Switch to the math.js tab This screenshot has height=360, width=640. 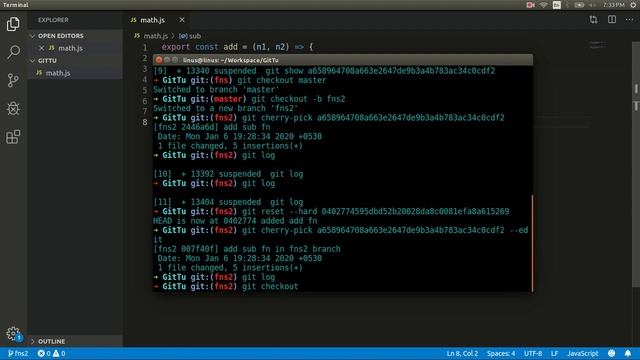[x=152, y=20]
